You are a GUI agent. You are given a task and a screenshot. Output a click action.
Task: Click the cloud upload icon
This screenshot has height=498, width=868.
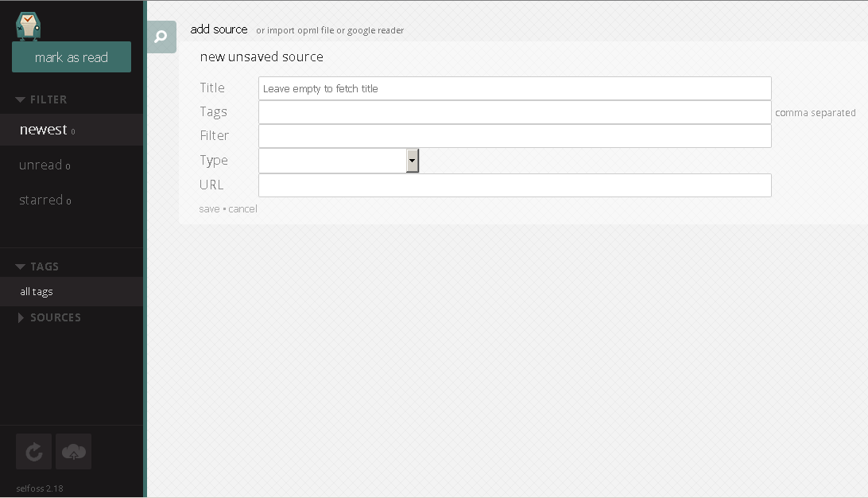(x=74, y=452)
